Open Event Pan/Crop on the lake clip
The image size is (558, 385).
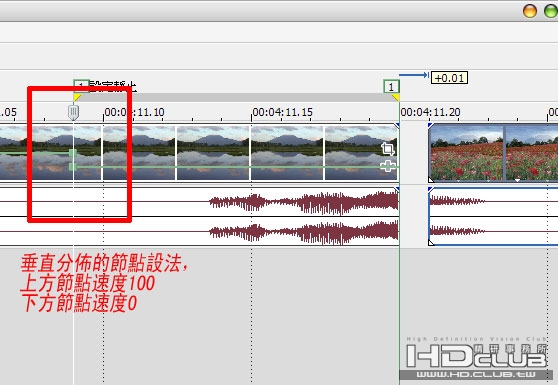click(388, 149)
